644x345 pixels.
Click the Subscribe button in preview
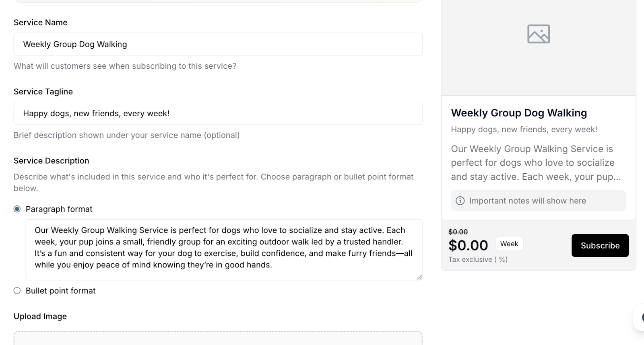tap(600, 245)
